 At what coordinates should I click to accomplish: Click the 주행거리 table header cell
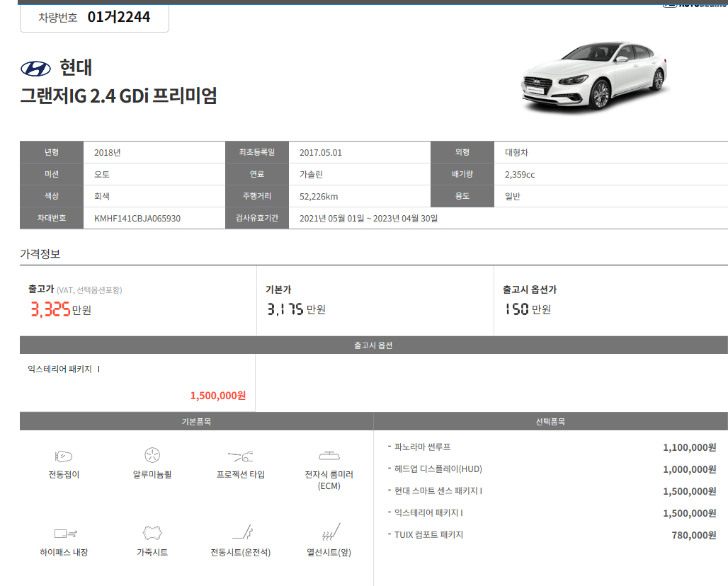tap(257, 196)
